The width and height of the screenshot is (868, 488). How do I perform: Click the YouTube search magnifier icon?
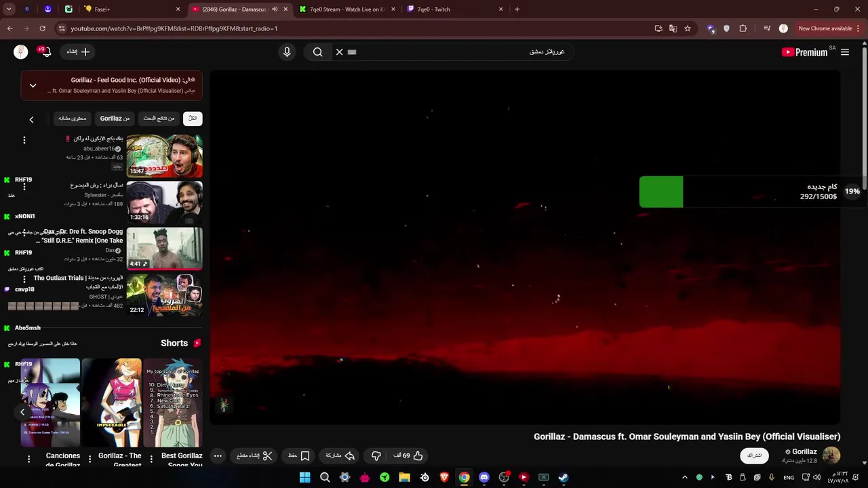pyautogui.click(x=317, y=52)
